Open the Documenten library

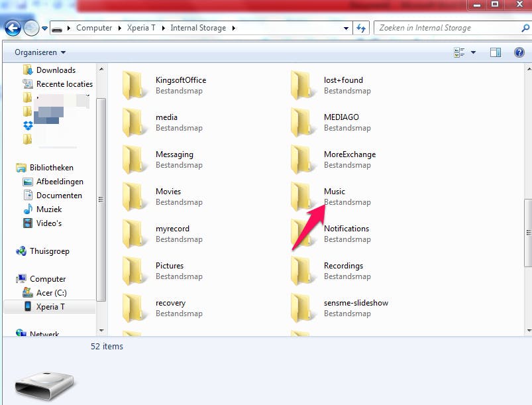(x=59, y=196)
